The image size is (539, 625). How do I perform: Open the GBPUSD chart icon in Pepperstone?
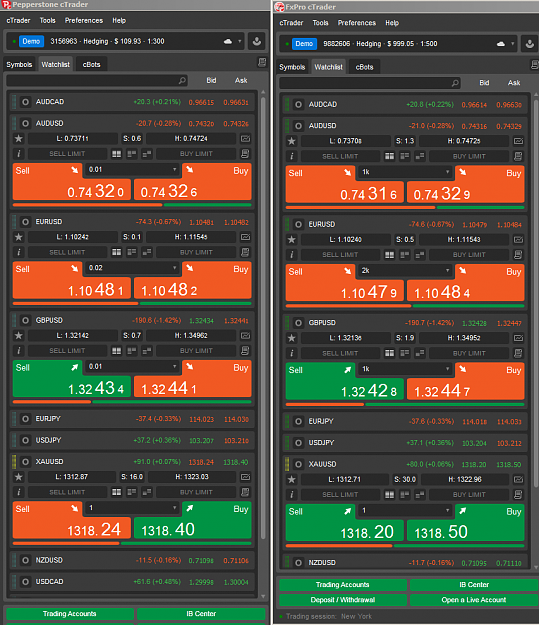click(246, 336)
